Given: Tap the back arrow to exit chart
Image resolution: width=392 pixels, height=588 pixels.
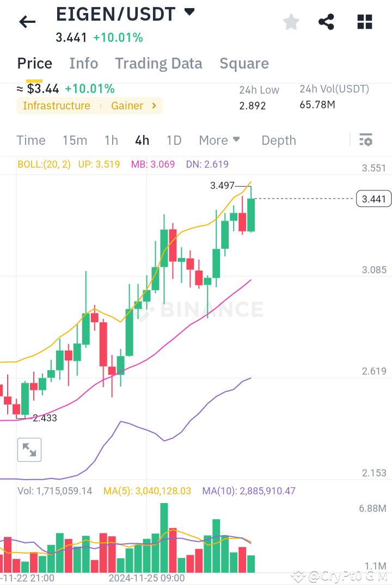Looking at the screenshot, I should pyautogui.click(x=27, y=22).
